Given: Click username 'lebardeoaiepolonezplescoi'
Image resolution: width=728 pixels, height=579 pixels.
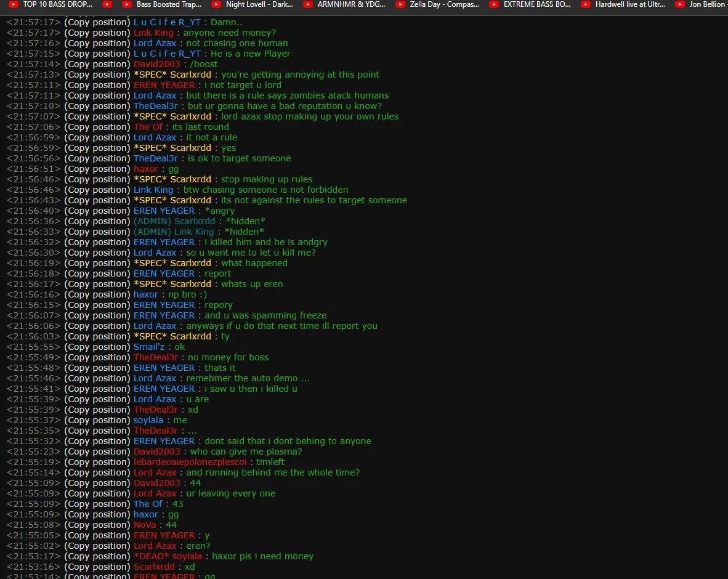Looking at the screenshot, I should tap(190, 462).
